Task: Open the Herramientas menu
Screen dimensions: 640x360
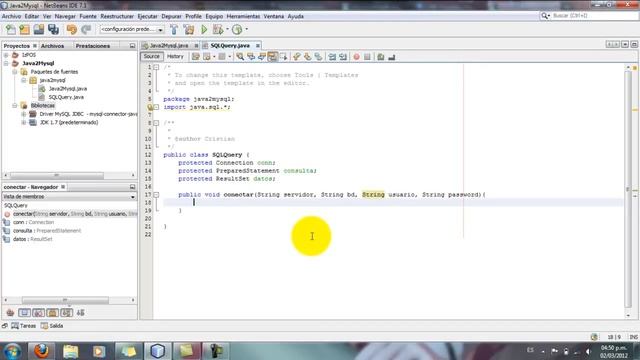Action: click(243, 16)
